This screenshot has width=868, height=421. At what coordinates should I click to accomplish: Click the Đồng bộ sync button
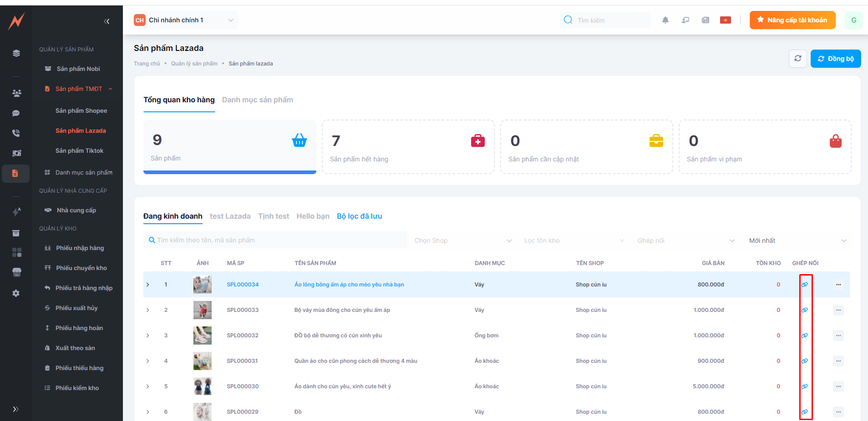(835, 59)
